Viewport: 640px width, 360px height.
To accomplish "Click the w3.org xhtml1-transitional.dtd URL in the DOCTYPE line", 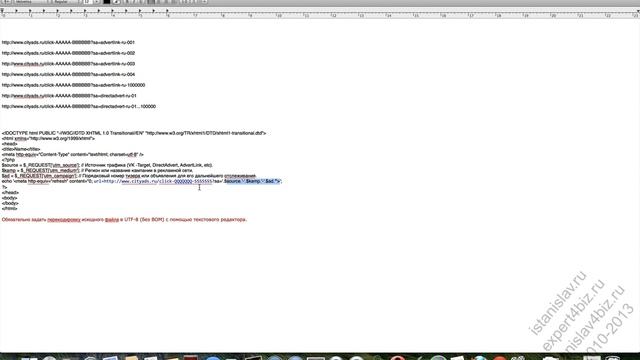I will coord(205,133).
